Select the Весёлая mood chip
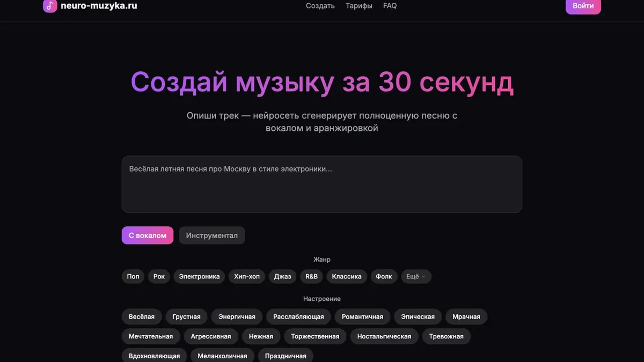The image size is (644, 362). (x=142, y=317)
